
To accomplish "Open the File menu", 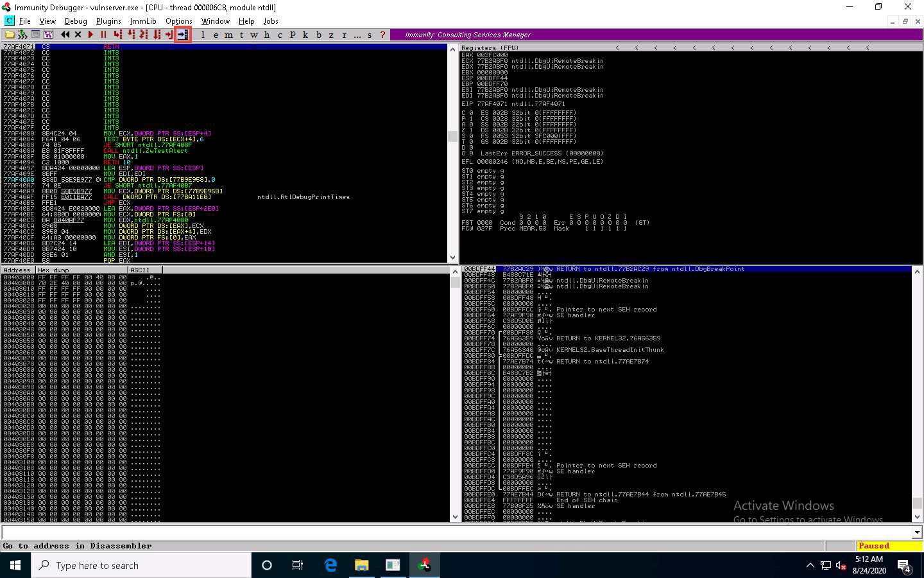I will point(25,21).
